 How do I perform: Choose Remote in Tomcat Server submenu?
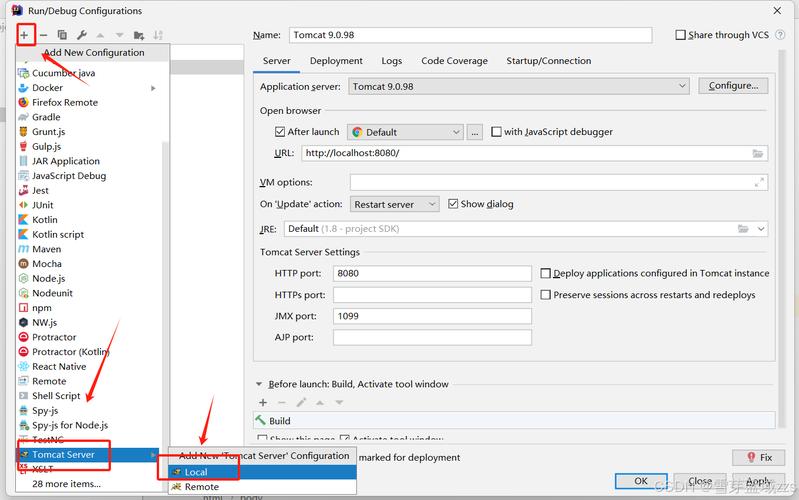pyautogui.click(x=262, y=487)
